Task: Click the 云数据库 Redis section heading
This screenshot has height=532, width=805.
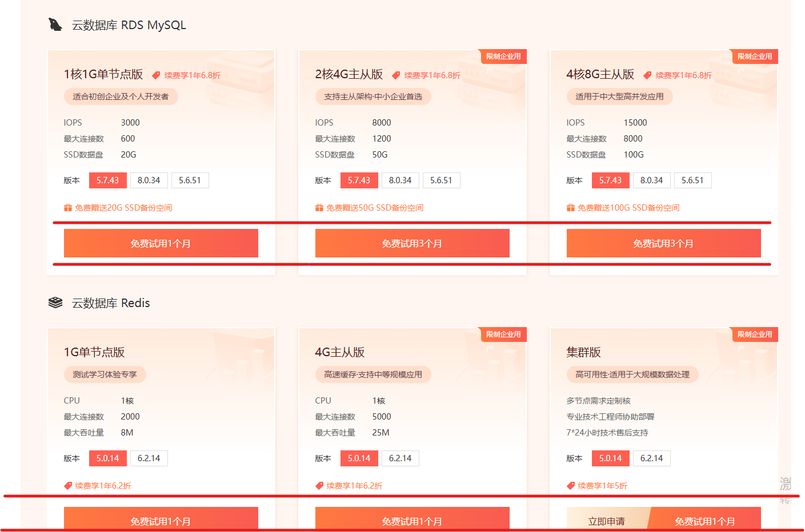Action: coord(111,303)
